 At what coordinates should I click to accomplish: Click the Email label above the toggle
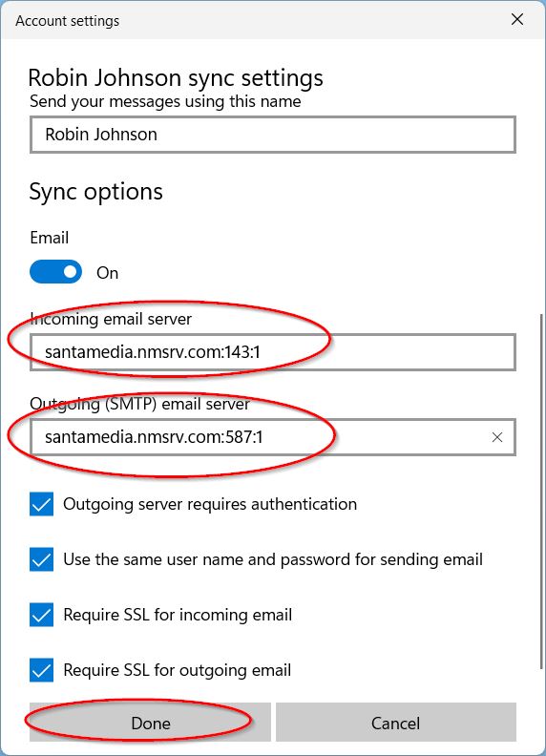click(x=50, y=238)
